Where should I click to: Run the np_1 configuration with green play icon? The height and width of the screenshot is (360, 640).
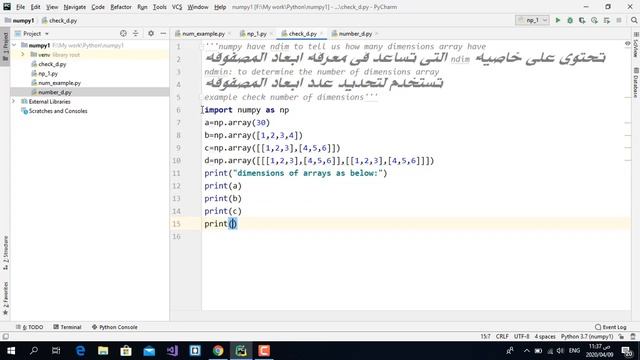[x=558, y=20]
